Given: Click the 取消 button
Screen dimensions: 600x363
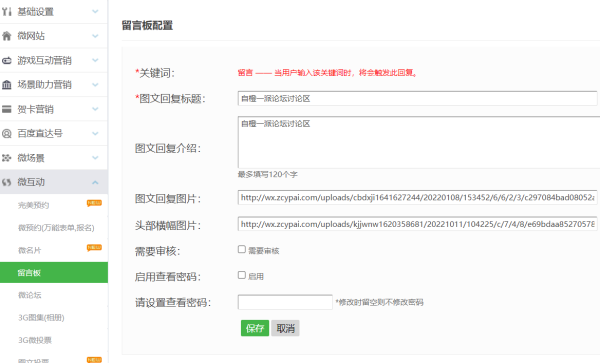Looking at the screenshot, I should point(285,328).
